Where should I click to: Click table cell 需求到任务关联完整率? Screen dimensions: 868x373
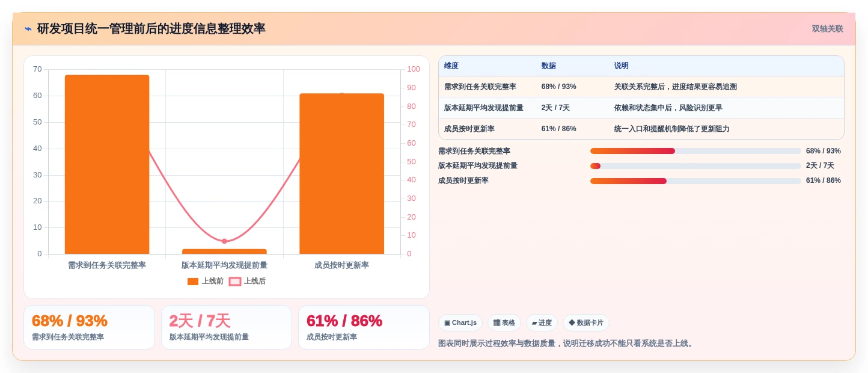[480, 87]
